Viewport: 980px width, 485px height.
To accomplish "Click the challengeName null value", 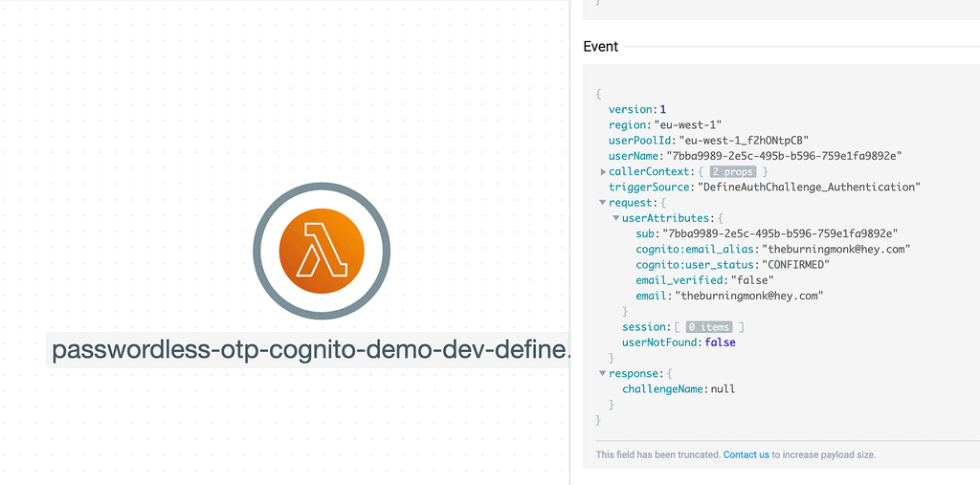I will (723, 389).
